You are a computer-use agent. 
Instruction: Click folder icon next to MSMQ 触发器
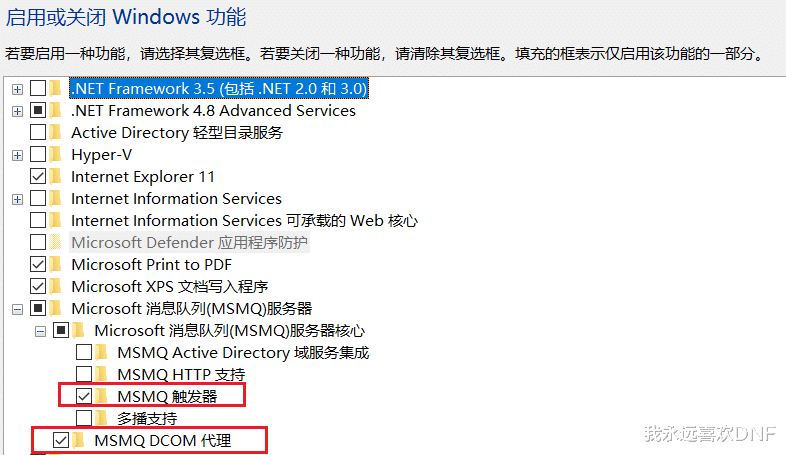pyautogui.click(x=102, y=397)
